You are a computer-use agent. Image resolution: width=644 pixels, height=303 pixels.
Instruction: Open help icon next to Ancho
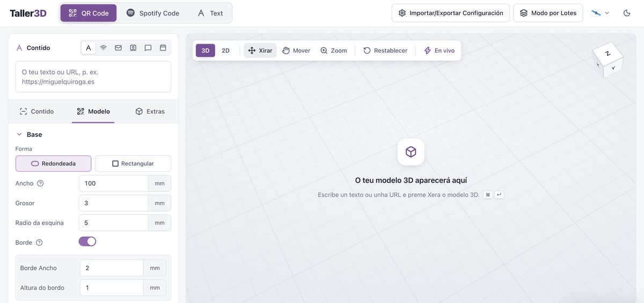tap(40, 183)
